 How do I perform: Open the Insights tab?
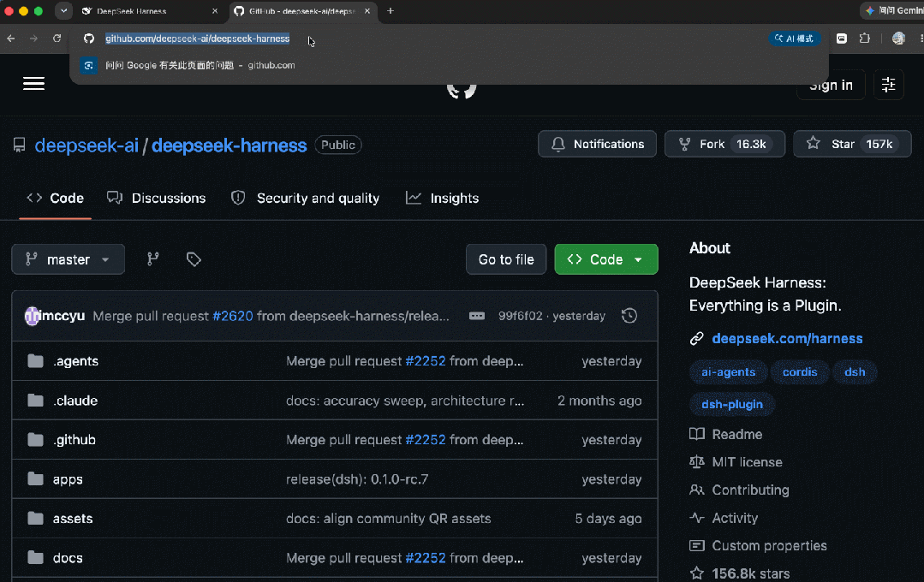443,198
